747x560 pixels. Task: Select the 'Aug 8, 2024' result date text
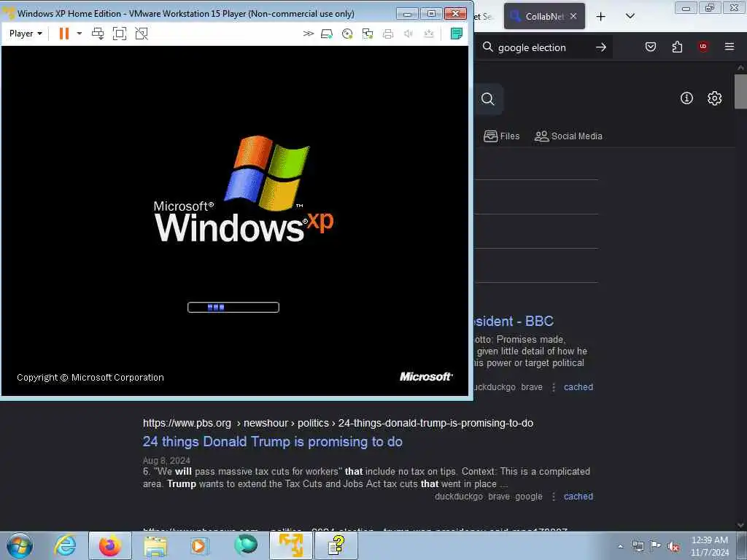[166, 461]
